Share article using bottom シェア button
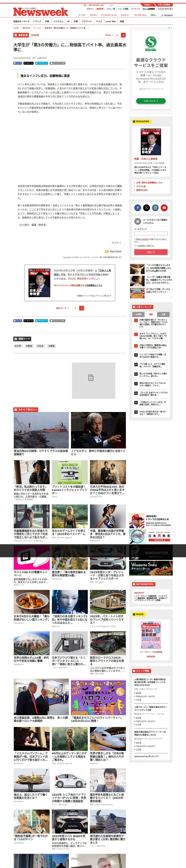The height and width of the screenshot is (868, 186). click(18, 320)
